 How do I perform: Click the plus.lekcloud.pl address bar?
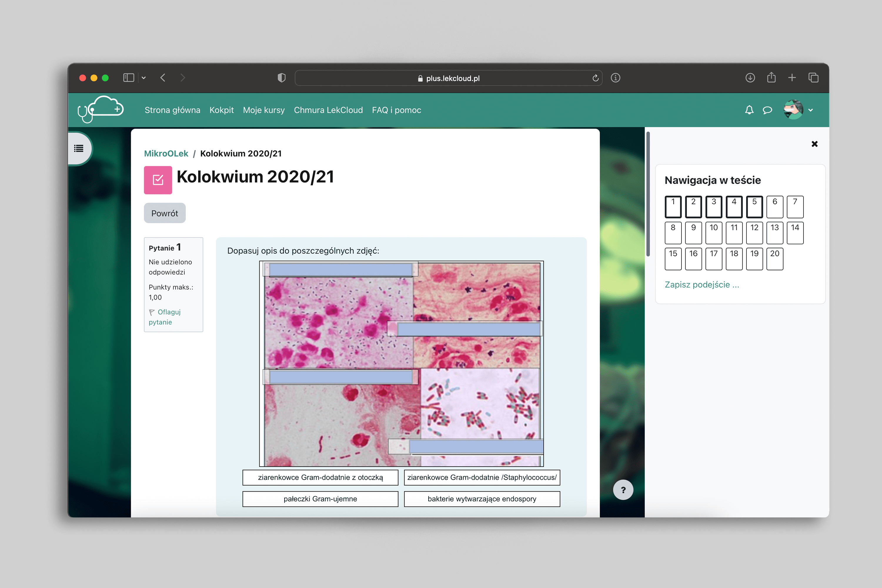[449, 78]
